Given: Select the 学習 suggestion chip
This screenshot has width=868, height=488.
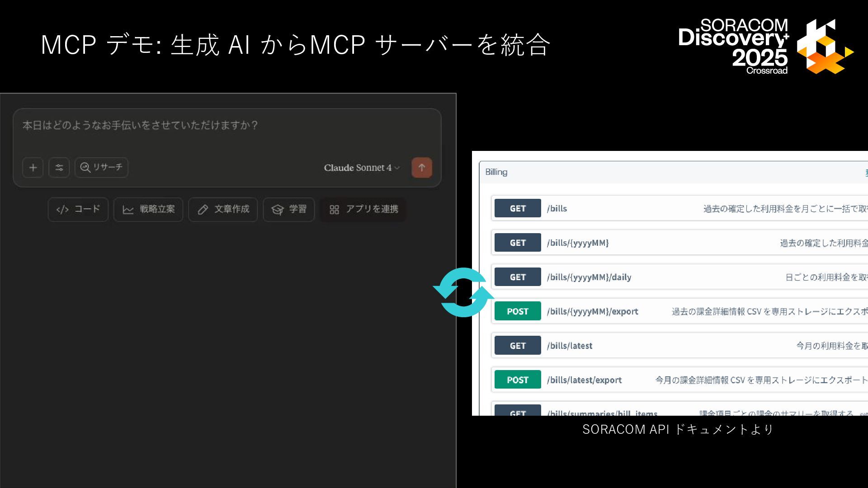Looking at the screenshot, I should pos(289,209).
